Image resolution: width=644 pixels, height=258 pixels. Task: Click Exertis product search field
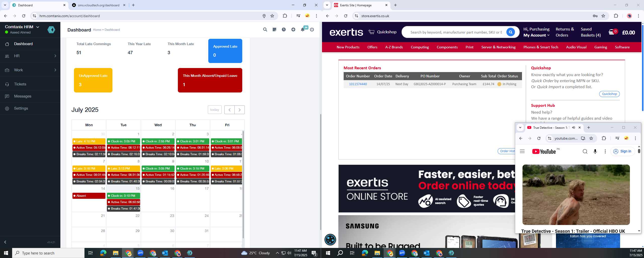tap(456, 32)
